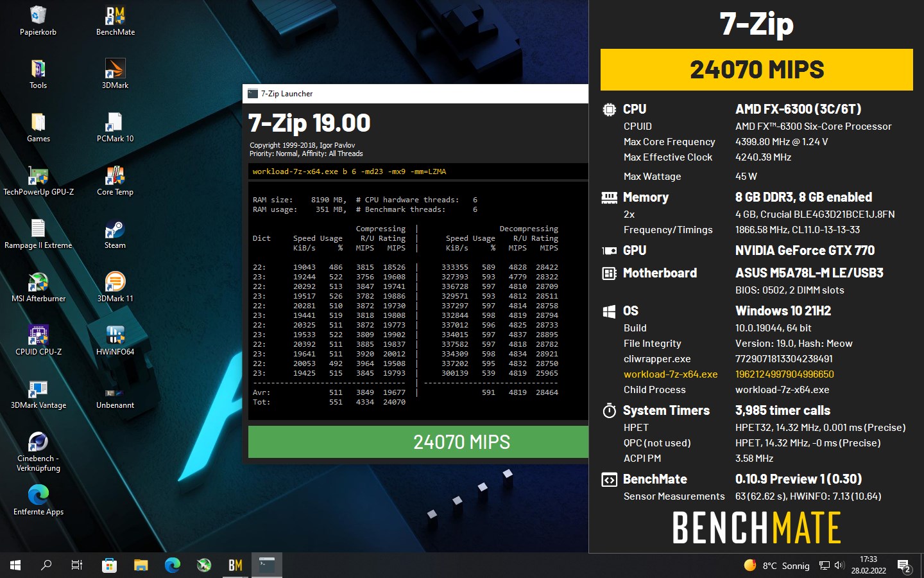Open the notification center icon

tap(905, 566)
